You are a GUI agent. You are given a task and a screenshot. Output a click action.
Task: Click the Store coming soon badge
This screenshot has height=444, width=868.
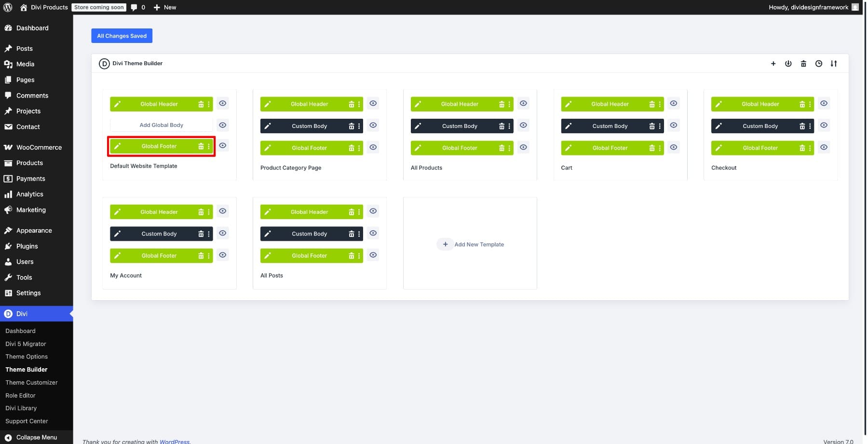99,7
